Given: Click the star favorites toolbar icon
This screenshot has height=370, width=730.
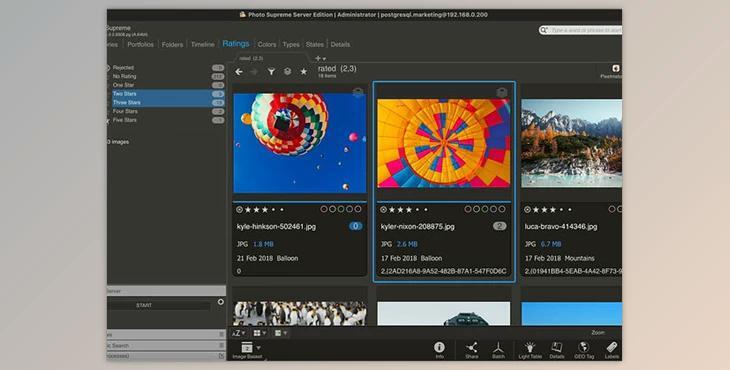Looking at the screenshot, I should pos(304,72).
